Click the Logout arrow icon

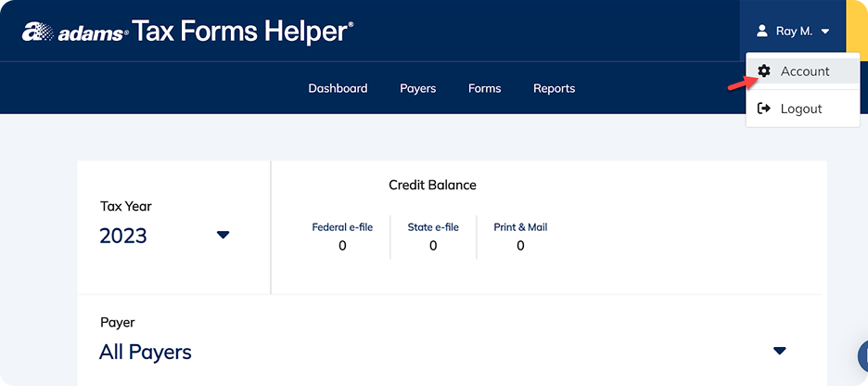click(x=764, y=108)
